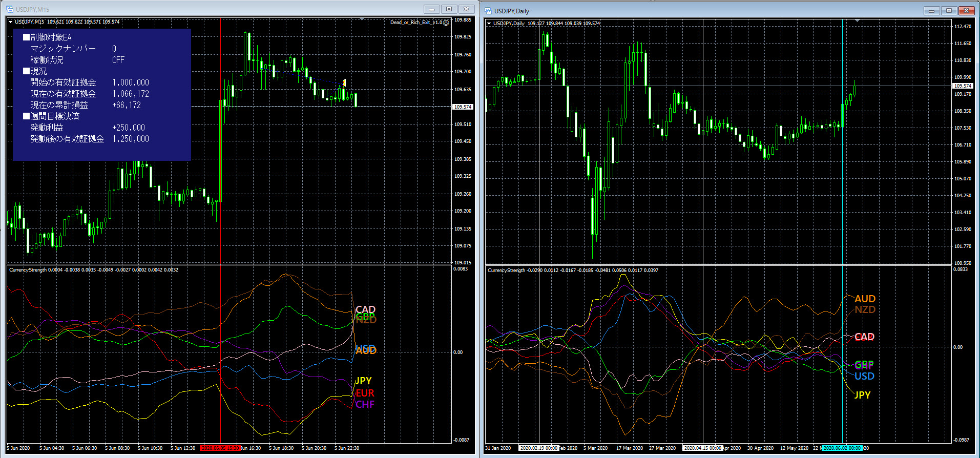Screen dimensions: 980x458
Task: Click the 109.885 price axis label
Action: coord(463,20)
